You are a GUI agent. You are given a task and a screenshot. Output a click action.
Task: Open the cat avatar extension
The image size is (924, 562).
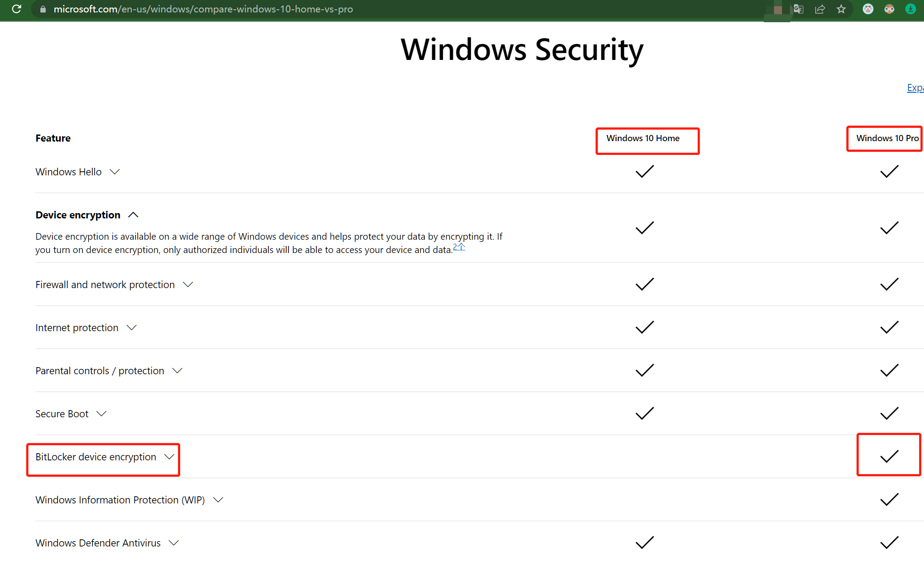[x=868, y=9]
